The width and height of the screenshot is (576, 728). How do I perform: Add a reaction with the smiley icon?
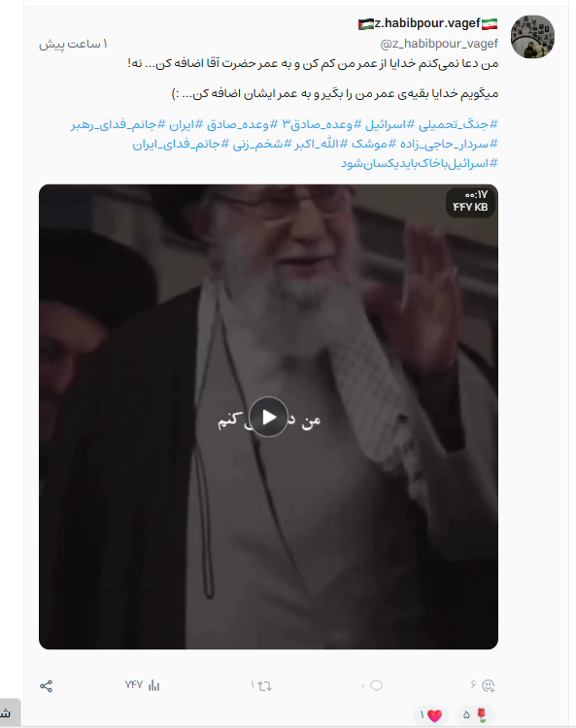(x=489, y=685)
